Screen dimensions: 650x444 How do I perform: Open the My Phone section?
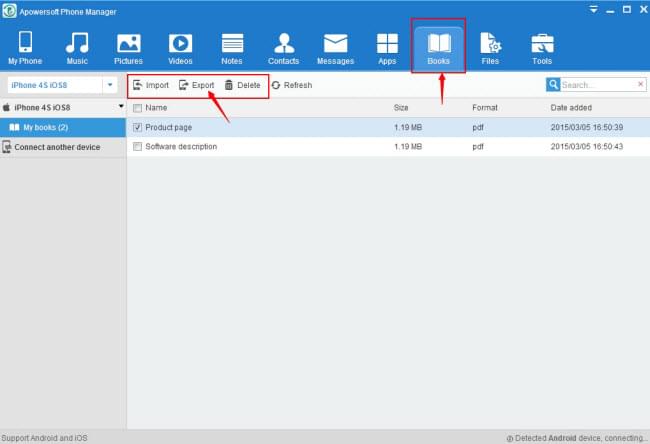point(25,48)
